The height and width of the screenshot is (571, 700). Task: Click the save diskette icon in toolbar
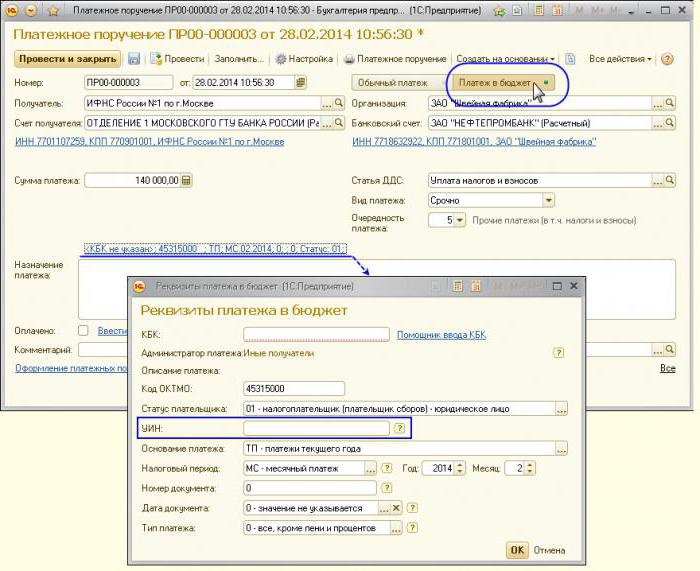pos(134,59)
